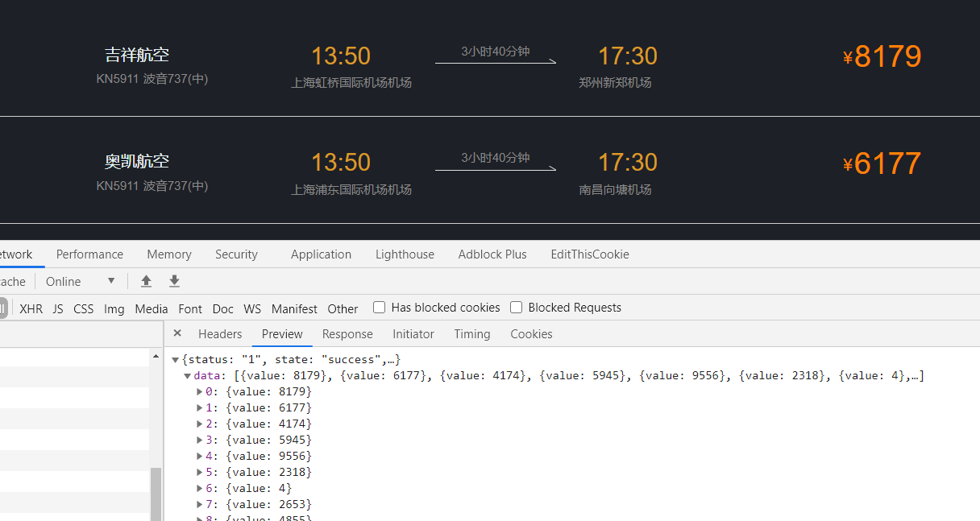
Task: Click 上海虹桥国际机场机场 departure airport
Action: (x=351, y=82)
